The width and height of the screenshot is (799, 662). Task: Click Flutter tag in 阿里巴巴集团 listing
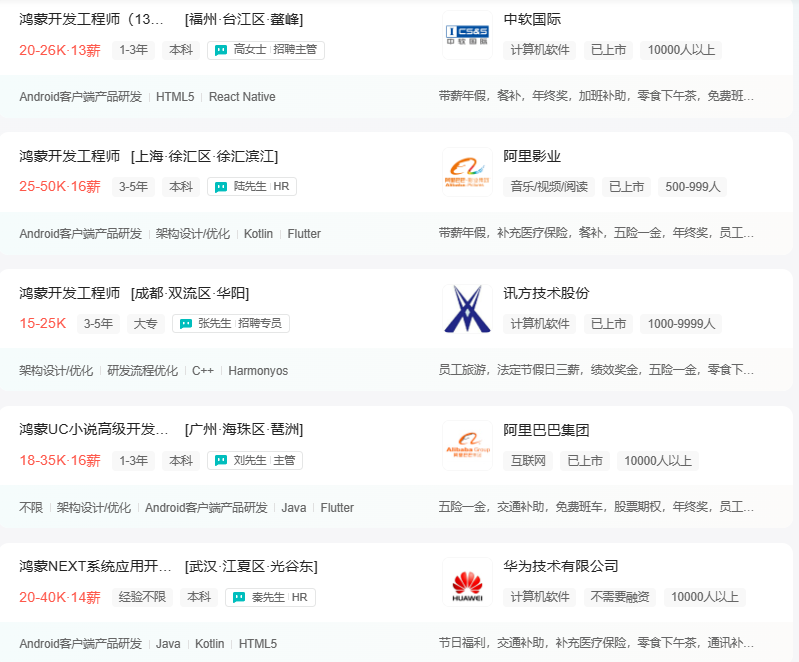point(337,508)
